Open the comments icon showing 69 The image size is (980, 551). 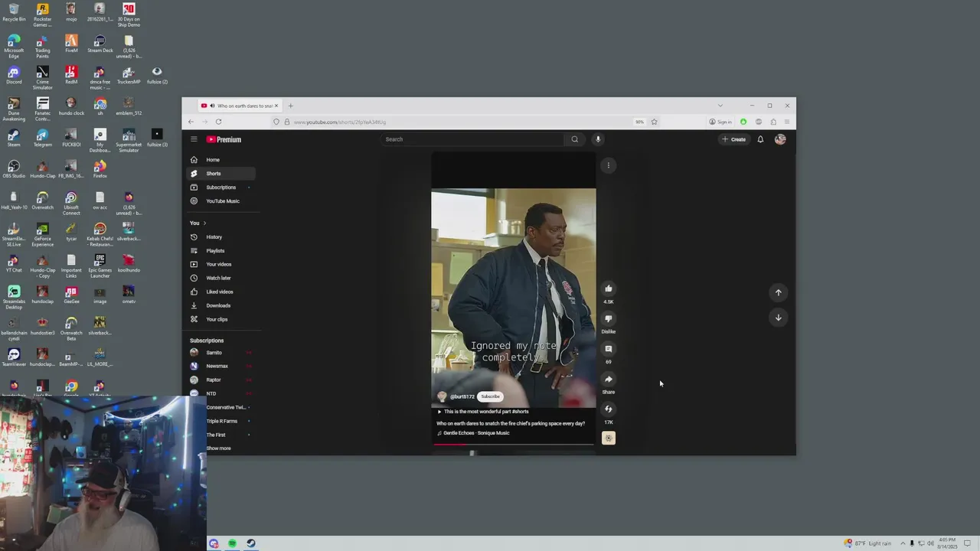[x=609, y=349]
